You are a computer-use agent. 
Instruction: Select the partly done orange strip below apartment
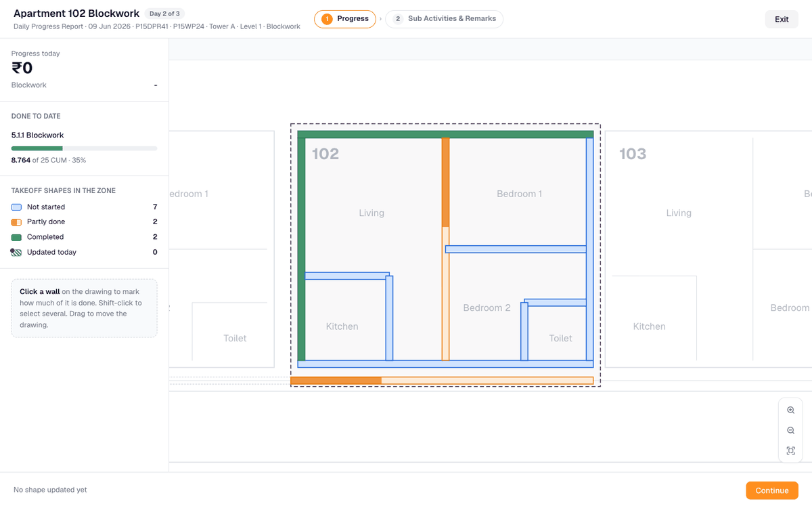point(442,381)
